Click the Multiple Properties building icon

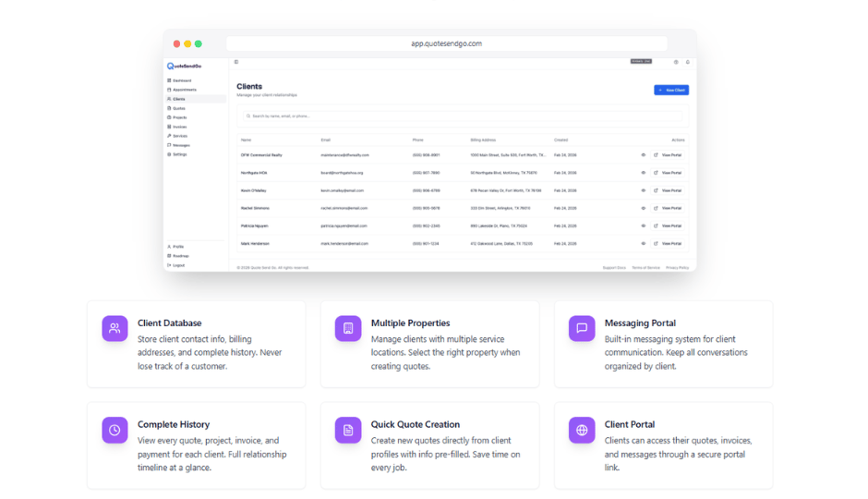tap(347, 328)
